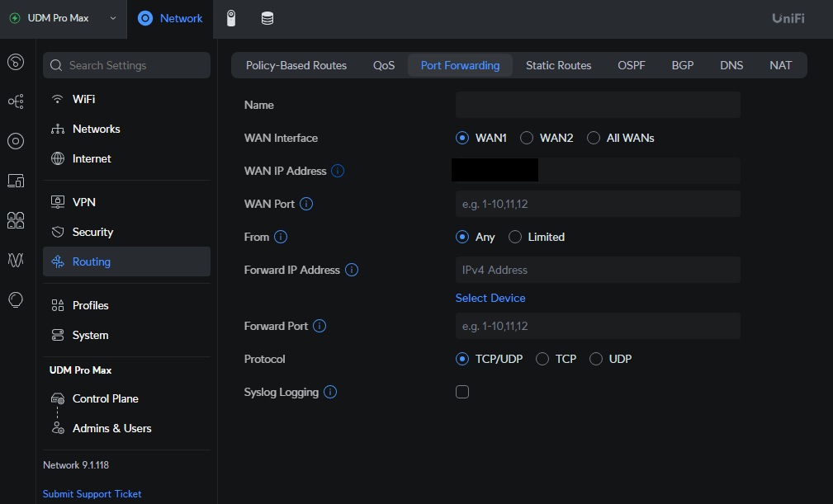Click the Forward IP Address input field
Screen dimensions: 833x504
coord(598,270)
